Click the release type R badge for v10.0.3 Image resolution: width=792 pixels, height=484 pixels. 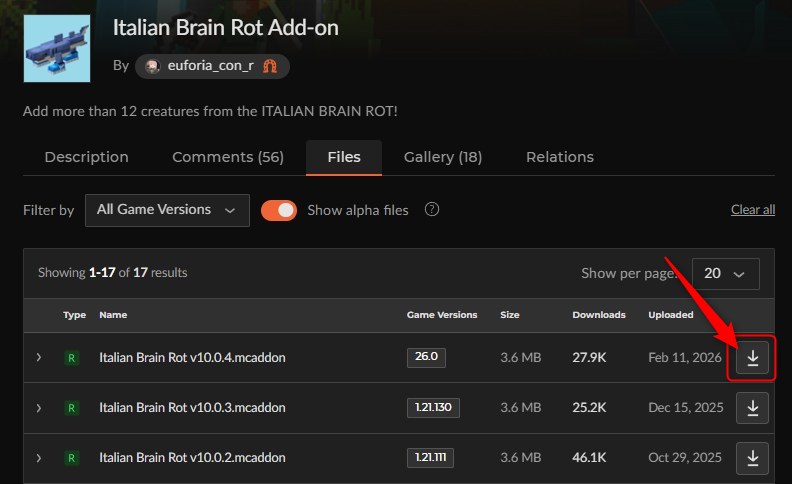71,408
